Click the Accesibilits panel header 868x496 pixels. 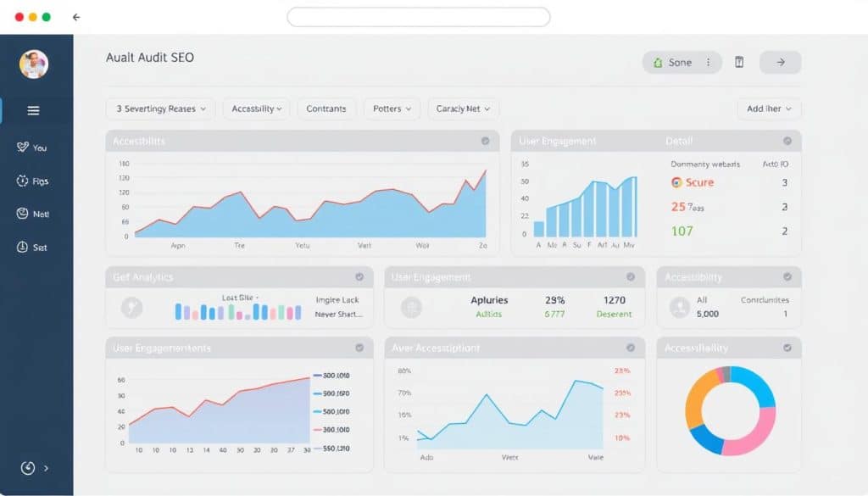click(x=303, y=141)
